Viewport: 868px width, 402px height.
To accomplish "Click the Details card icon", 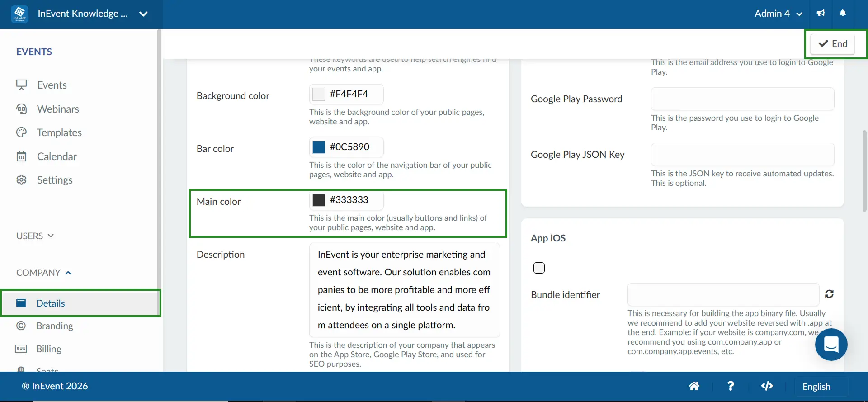I will [21, 303].
